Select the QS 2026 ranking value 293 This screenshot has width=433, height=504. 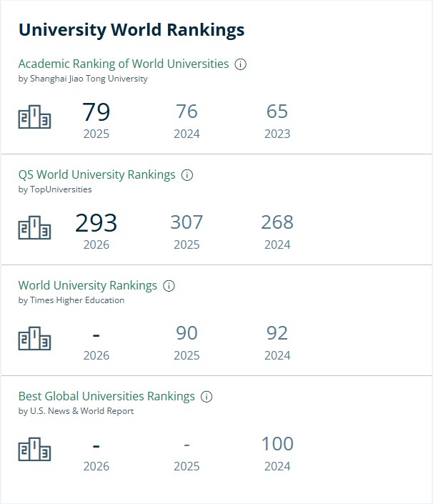[x=96, y=223]
